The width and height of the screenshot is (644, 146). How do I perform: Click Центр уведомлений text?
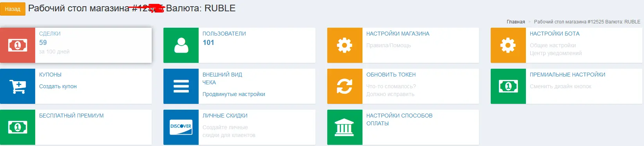coord(556,53)
